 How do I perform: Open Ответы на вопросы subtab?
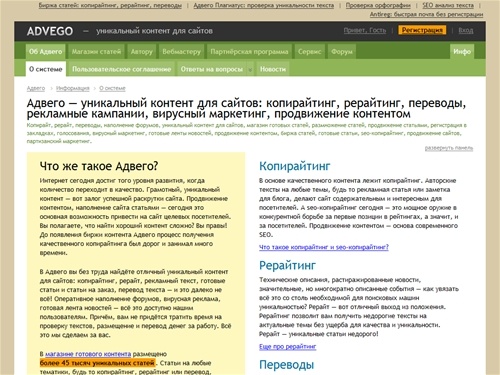click(x=212, y=69)
